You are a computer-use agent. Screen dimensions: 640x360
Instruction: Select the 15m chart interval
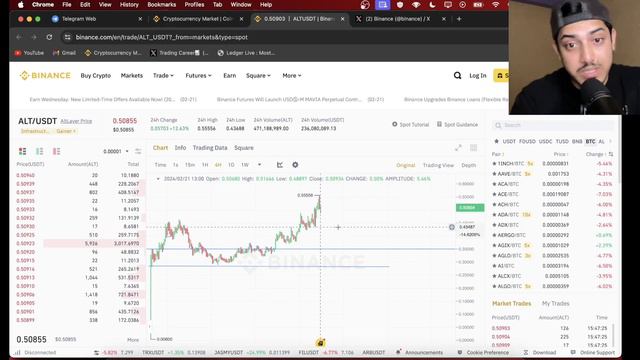point(190,165)
